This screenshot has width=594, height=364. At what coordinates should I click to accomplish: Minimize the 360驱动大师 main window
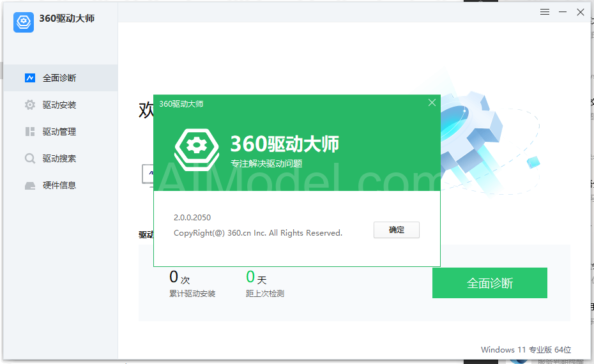pyautogui.click(x=563, y=12)
